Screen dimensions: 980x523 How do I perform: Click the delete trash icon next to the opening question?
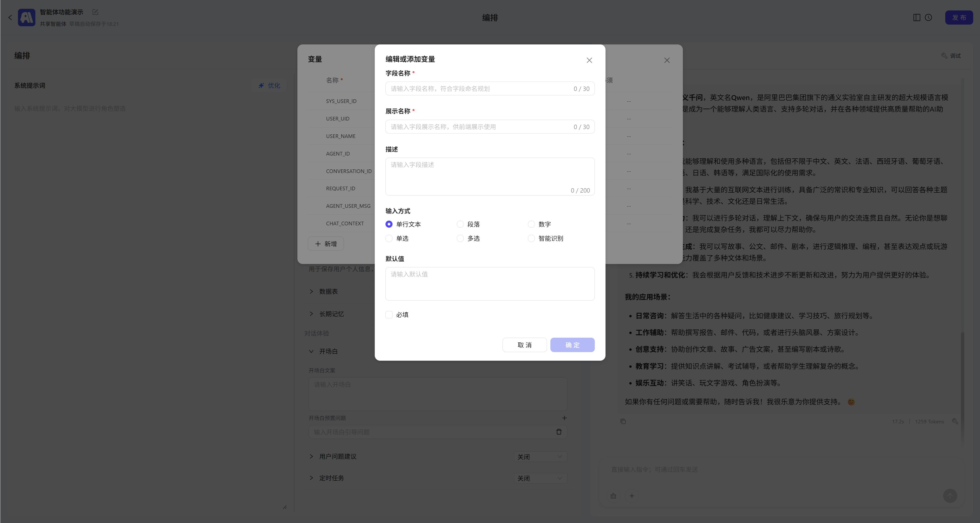click(x=559, y=432)
